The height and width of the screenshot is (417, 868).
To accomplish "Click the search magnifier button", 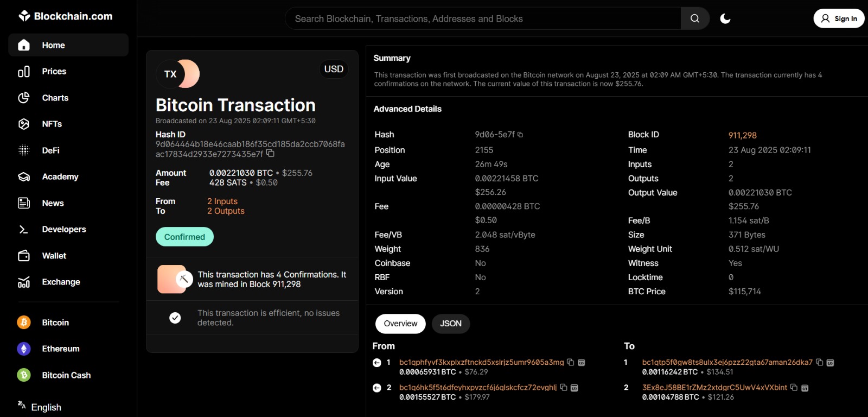I will (695, 18).
